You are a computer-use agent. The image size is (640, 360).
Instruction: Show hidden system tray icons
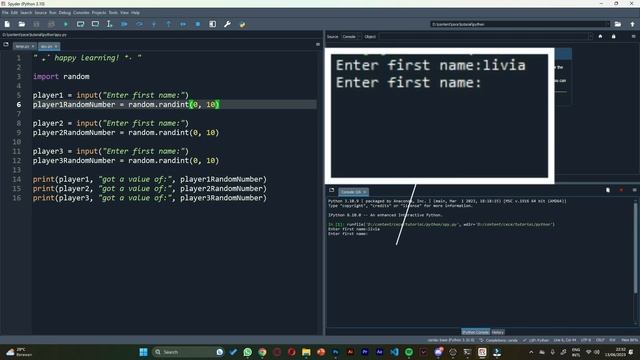[531, 352]
